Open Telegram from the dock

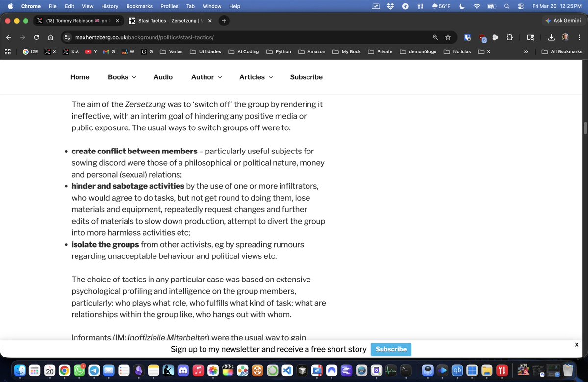pyautogui.click(x=94, y=370)
